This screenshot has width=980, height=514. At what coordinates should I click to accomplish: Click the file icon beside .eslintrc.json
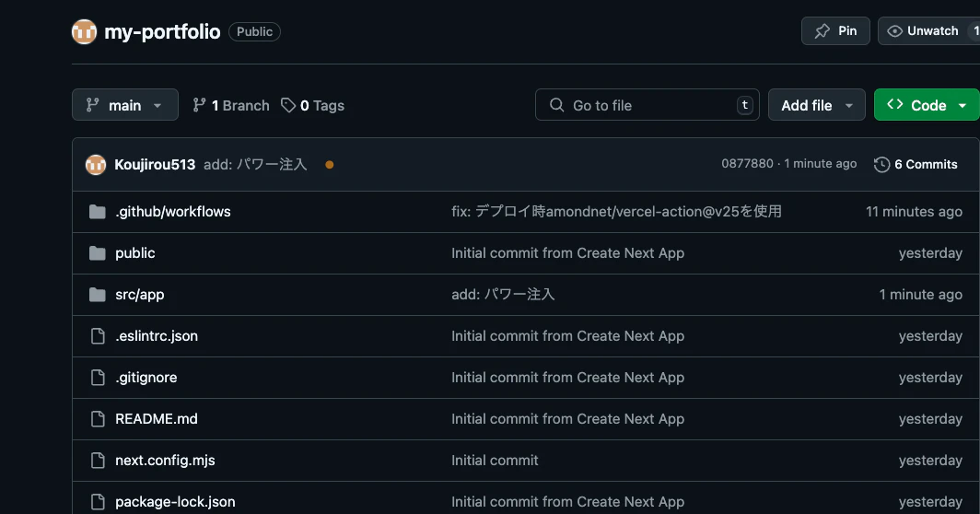pyautogui.click(x=98, y=336)
